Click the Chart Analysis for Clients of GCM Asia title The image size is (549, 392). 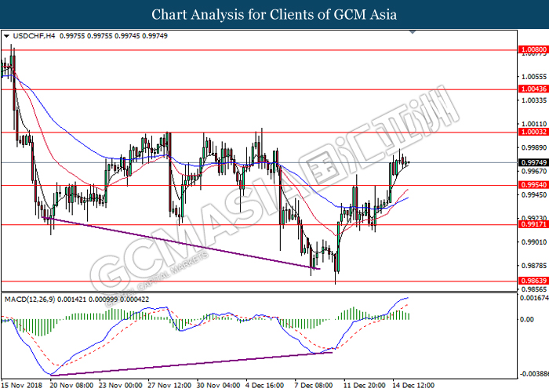tap(274, 14)
